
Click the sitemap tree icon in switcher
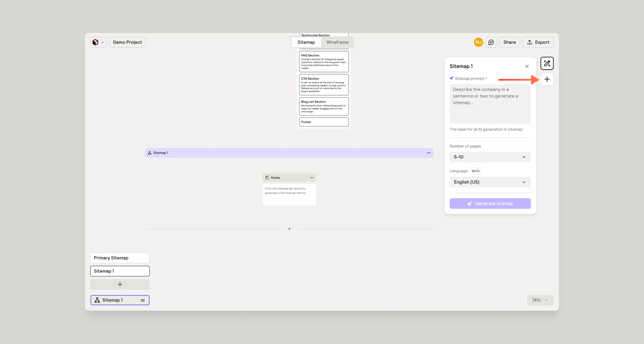[97, 300]
